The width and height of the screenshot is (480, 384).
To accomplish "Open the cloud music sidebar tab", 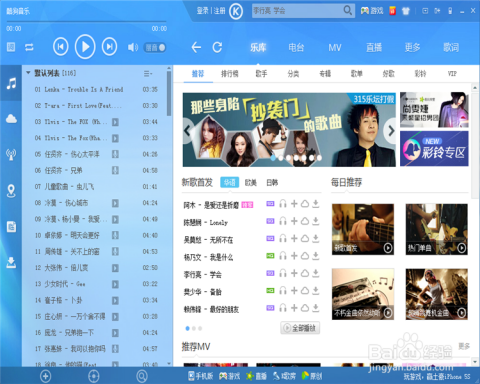I will 11,119.
